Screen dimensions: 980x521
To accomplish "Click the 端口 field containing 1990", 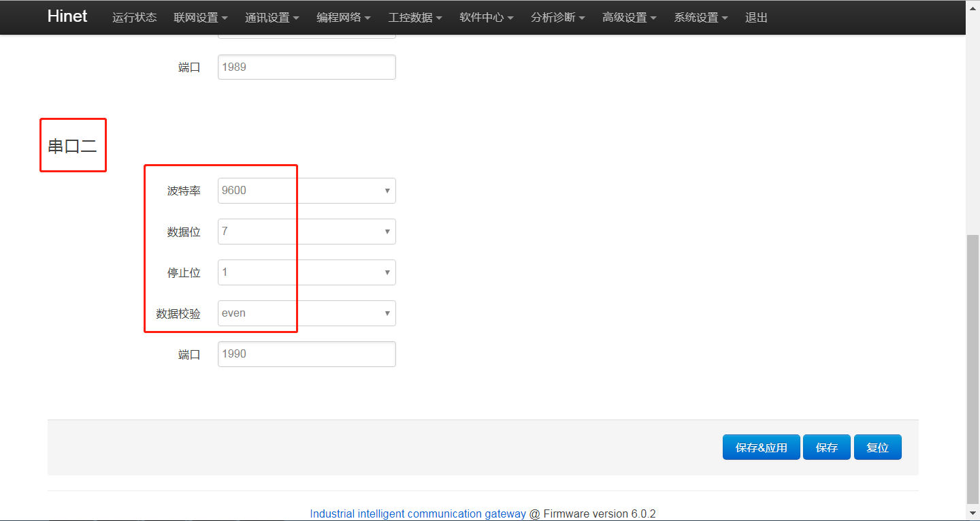I will [x=306, y=353].
